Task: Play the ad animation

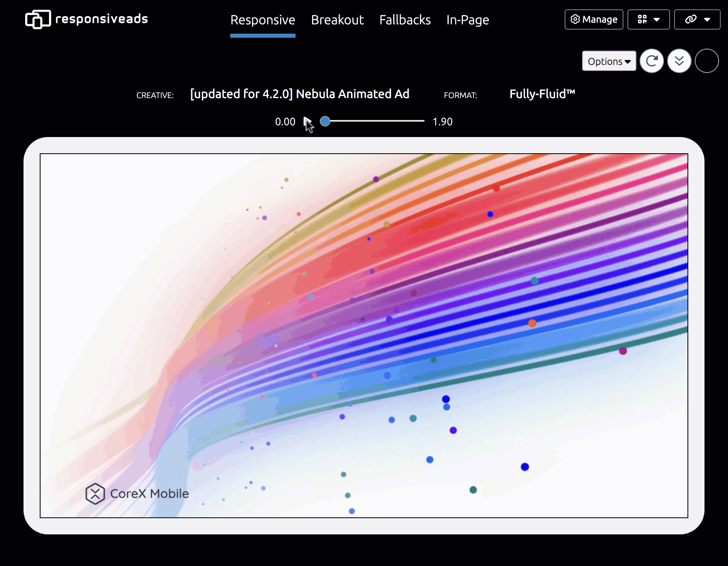Action: click(307, 122)
